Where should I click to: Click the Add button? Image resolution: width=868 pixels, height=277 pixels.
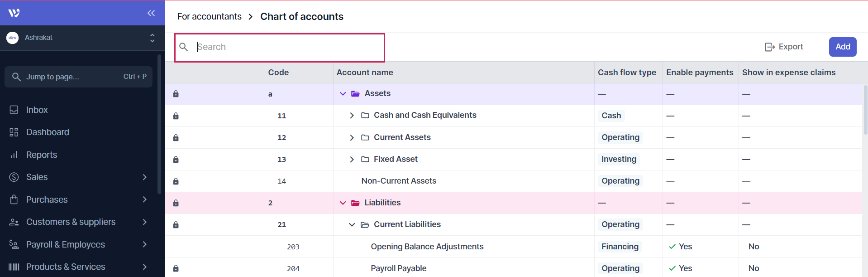tap(842, 47)
